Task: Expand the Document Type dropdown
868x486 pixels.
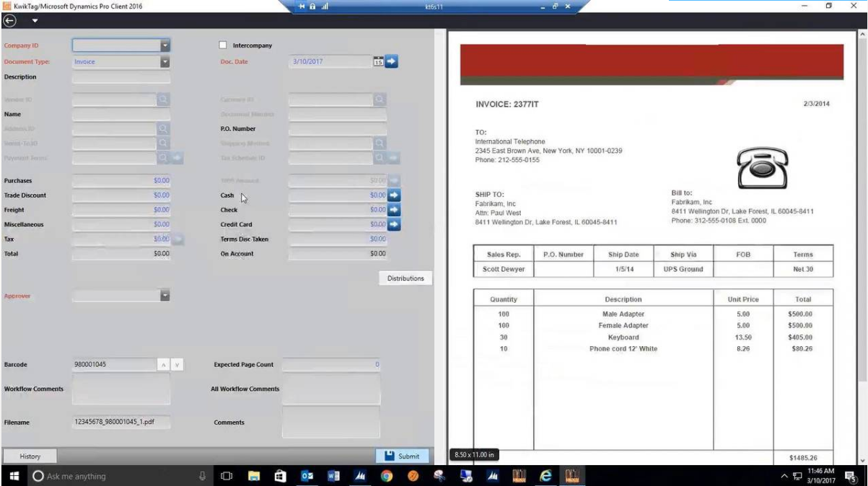Action: point(165,61)
